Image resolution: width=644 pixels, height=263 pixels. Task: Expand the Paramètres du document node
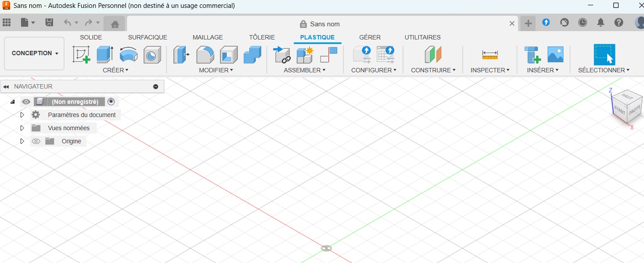tap(22, 115)
